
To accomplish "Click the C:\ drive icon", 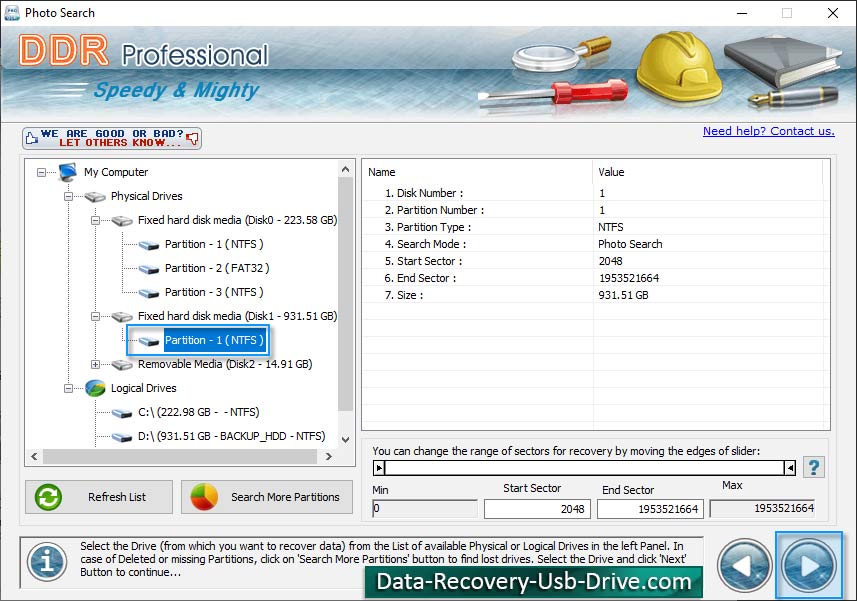I will [x=122, y=413].
